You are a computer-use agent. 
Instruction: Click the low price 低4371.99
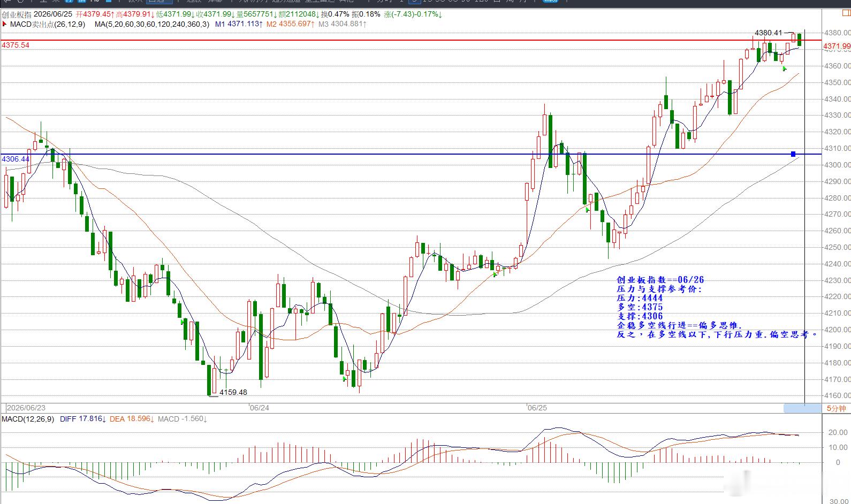175,14
